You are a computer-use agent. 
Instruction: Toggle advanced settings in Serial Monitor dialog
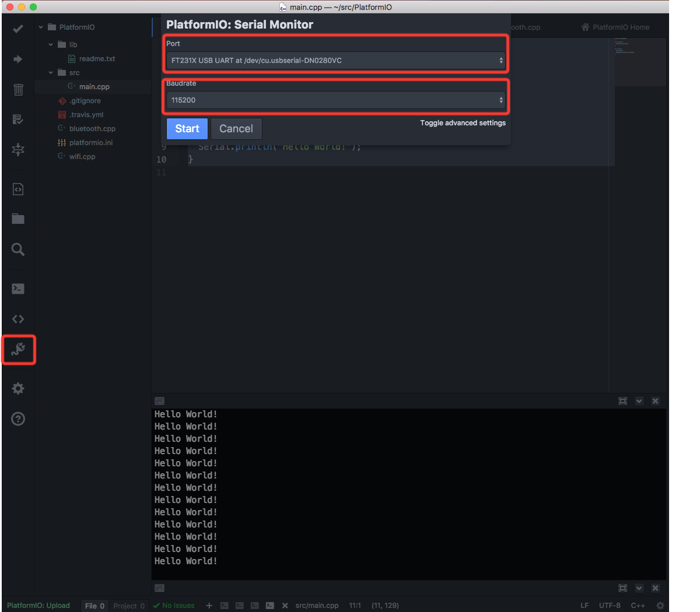(x=463, y=123)
